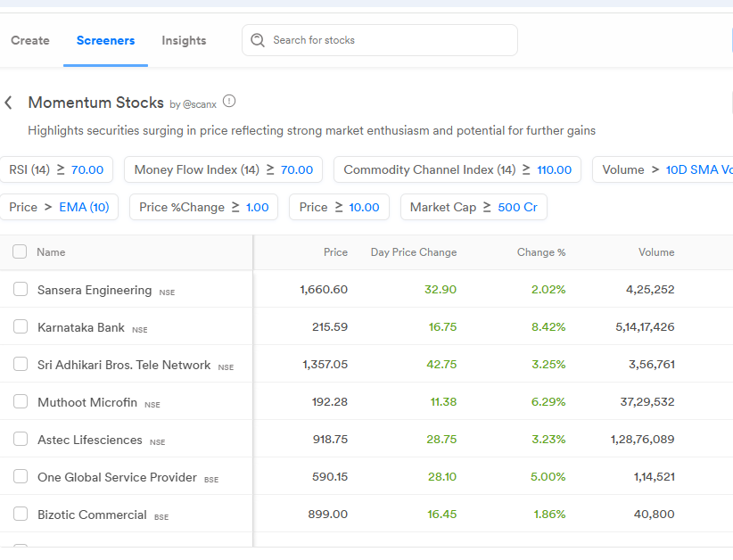Adjust the Market Cap 500 Cr filter

coord(474,207)
